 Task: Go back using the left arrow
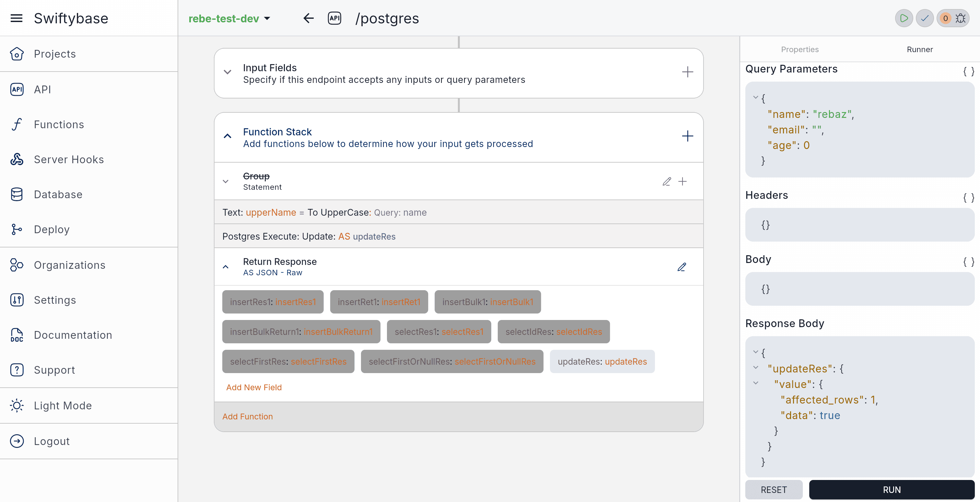(x=309, y=18)
